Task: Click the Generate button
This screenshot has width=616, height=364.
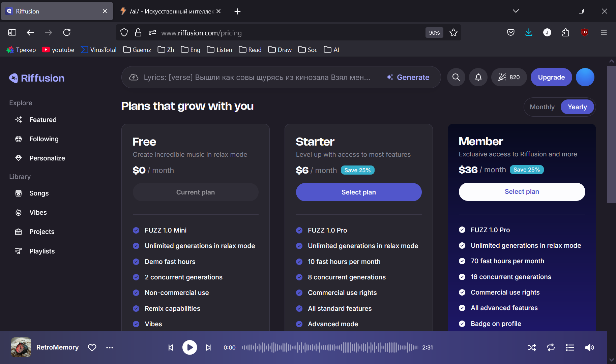Action: (x=408, y=77)
